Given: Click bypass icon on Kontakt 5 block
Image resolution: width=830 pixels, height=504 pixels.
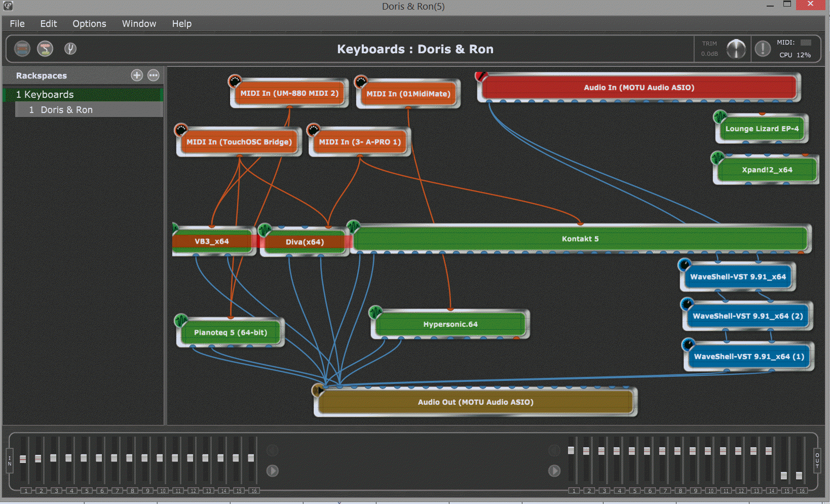Looking at the screenshot, I should click(x=353, y=226).
